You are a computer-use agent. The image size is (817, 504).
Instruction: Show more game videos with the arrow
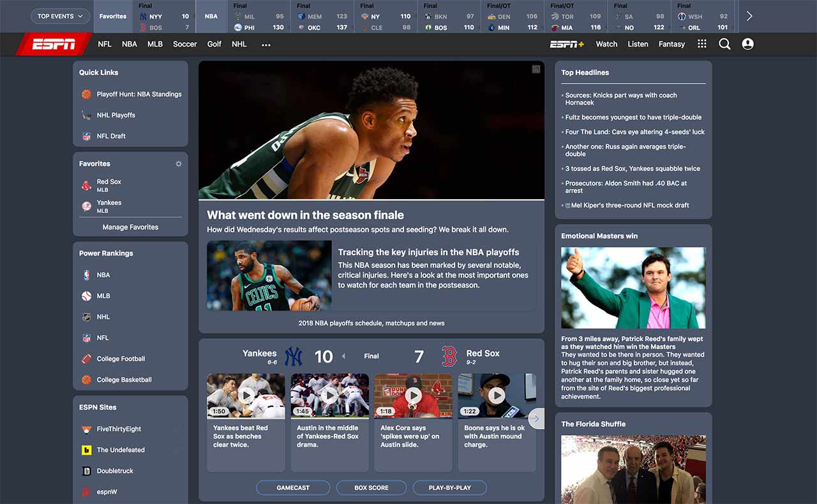pos(536,419)
